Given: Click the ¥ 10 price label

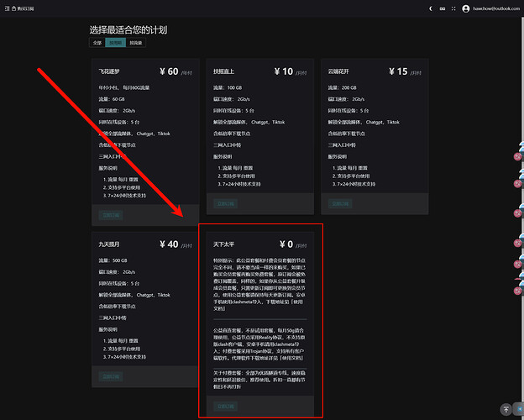Looking at the screenshot, I should click(x=283, y=71).
